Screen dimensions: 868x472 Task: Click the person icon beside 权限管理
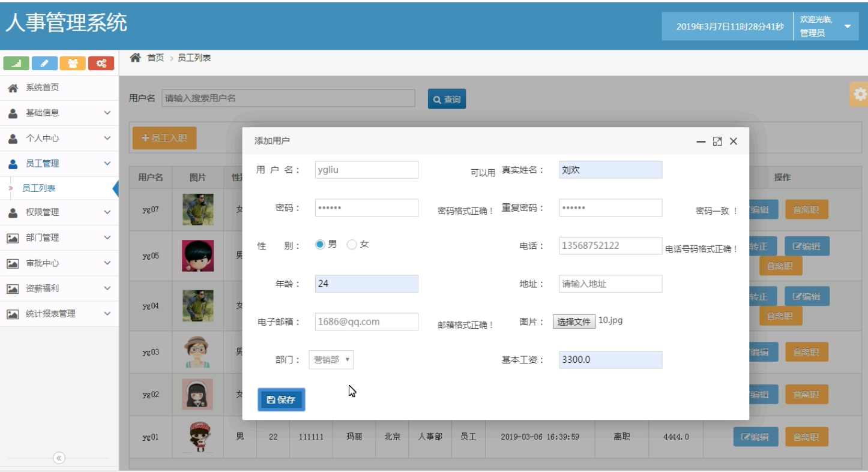tap(13, 213)
